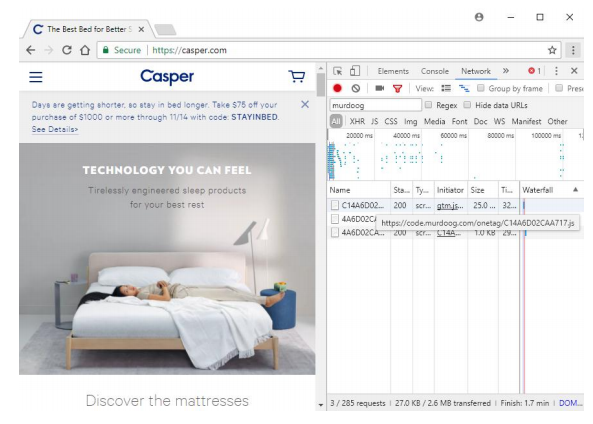Viewport: 593px width, 424px height.
Task: Click the bedroom hero image
Action: pyautogui.click(x=167, y=259)
